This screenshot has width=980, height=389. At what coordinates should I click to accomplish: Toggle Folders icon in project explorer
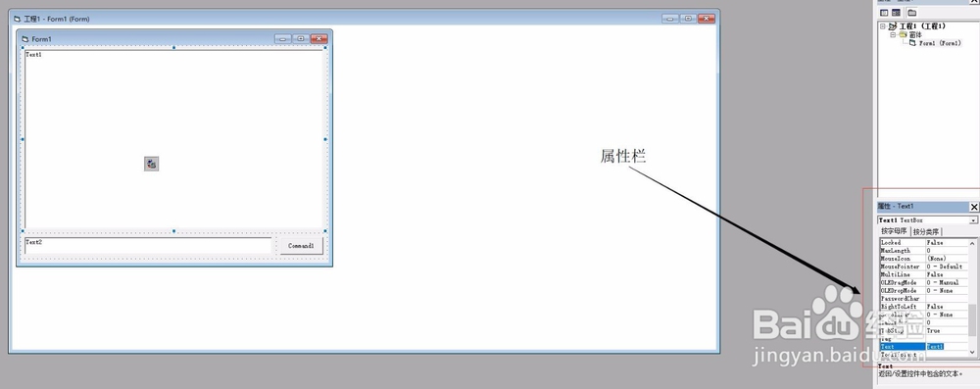click(911, 13)
